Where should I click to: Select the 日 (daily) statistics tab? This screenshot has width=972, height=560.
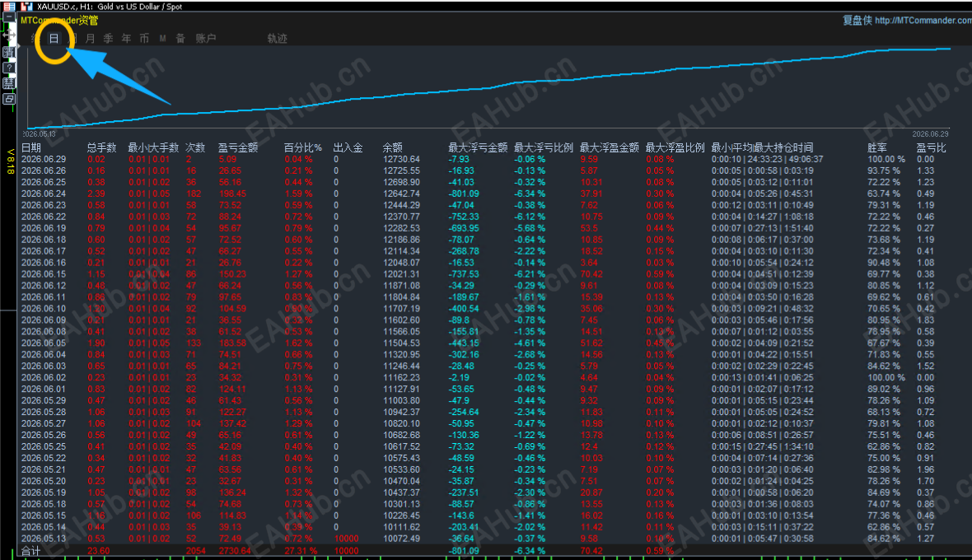tap(54, 39)
